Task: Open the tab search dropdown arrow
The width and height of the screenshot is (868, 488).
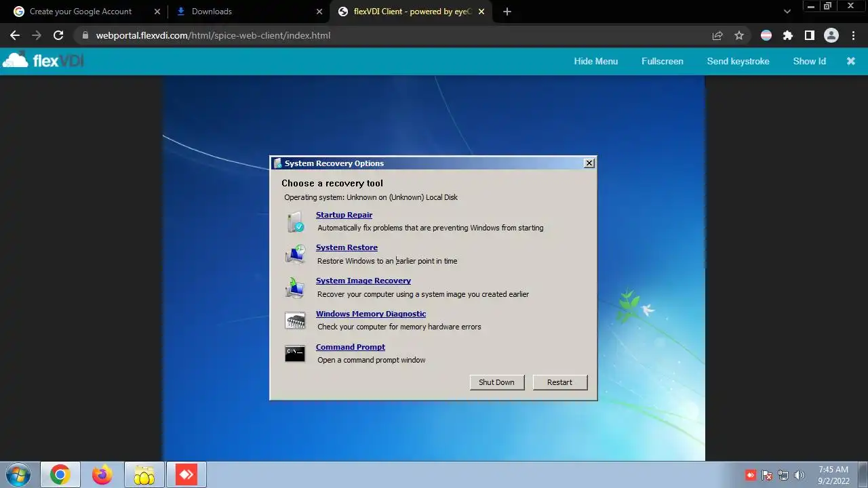Action: [787, 12]
